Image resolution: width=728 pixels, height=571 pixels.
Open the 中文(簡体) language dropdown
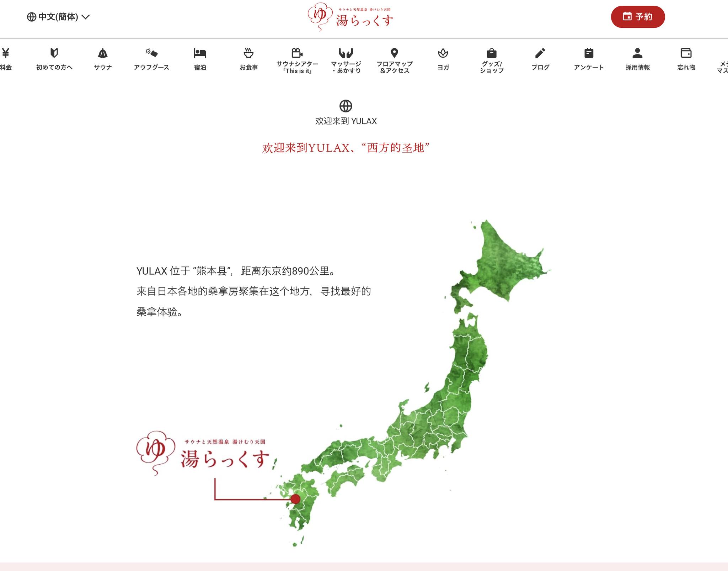coord(58,17)
